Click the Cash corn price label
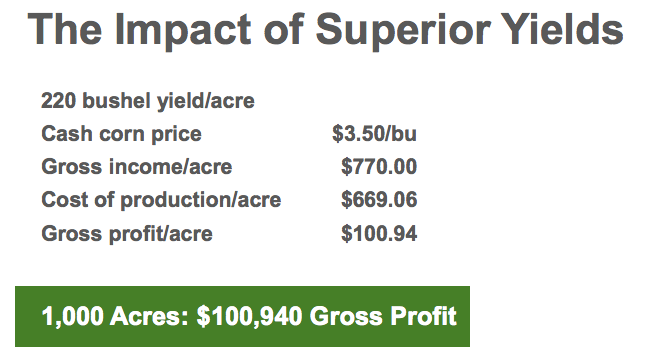 tap(122, 134)
